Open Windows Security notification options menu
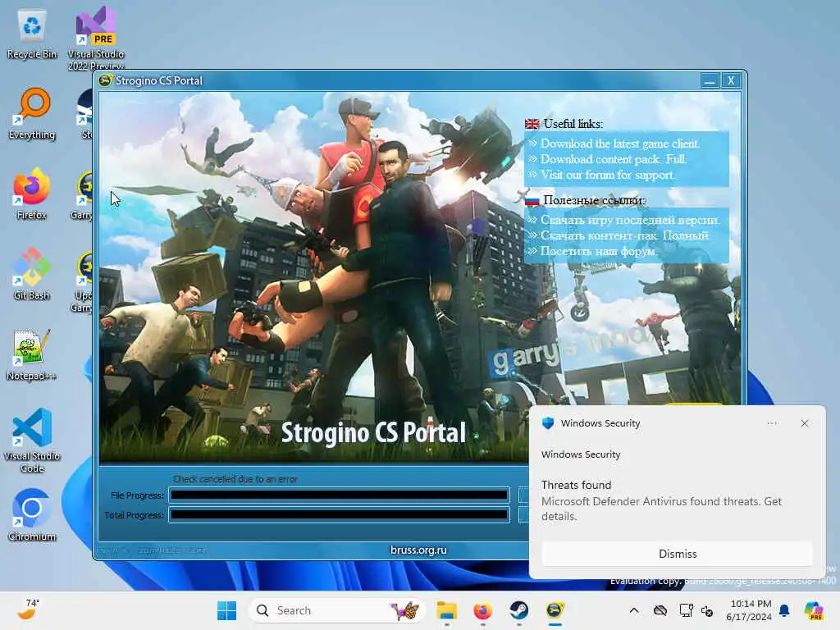Screen dimensions: 840x630 772,423
